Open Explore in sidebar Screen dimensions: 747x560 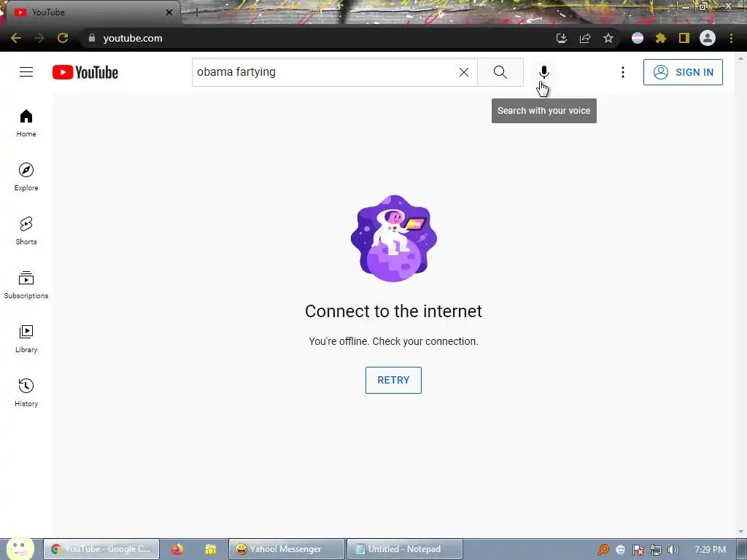(26, 177)
